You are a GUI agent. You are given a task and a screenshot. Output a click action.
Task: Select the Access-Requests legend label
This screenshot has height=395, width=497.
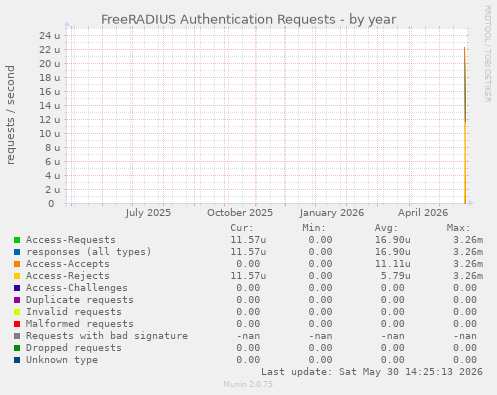pos(71,240)
